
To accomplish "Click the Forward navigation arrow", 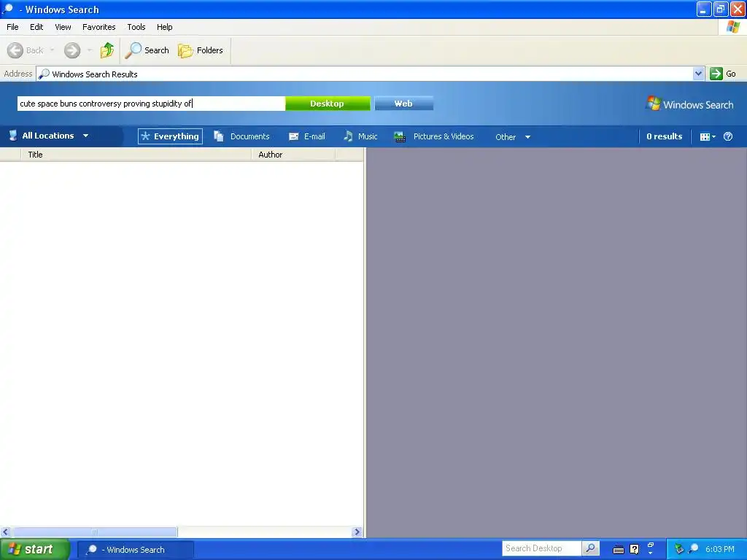I will [x=72, y=50].
